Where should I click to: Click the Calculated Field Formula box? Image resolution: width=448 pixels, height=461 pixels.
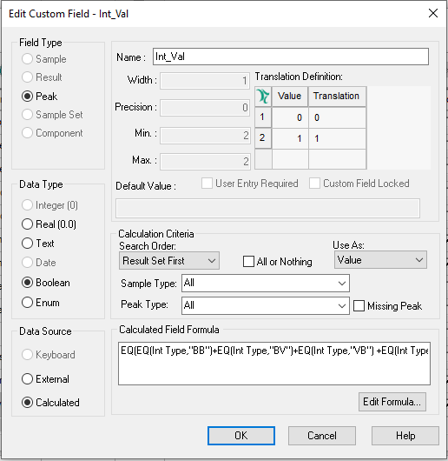pos(274,363)
